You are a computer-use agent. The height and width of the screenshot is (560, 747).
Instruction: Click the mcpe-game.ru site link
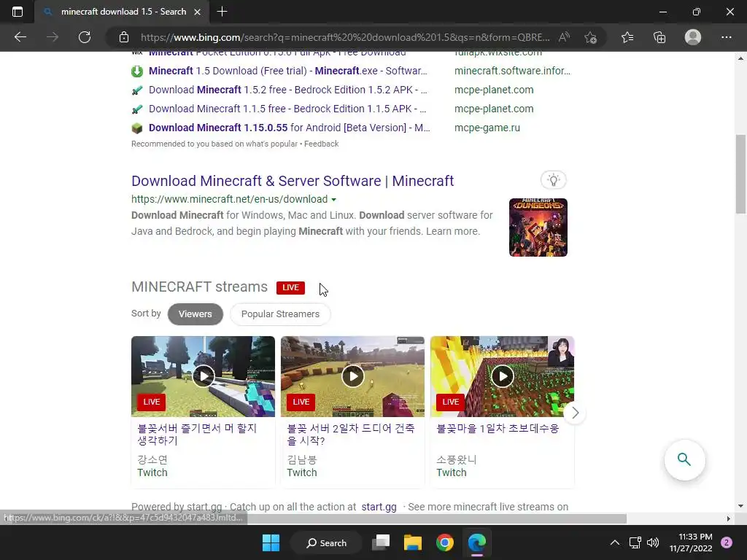coord(487,128)
